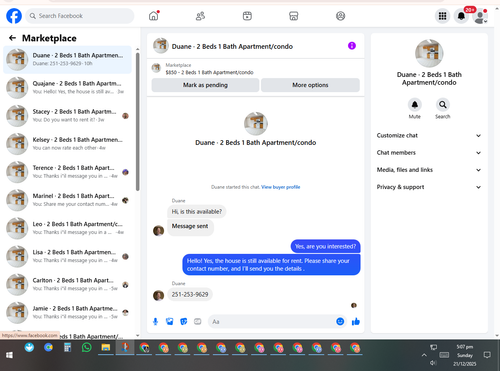Open Jamie conversation in chat list
The width and height of the screenshot is (500, 371).
point(67,313)
